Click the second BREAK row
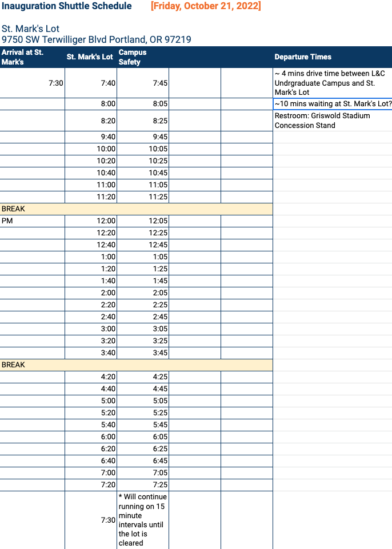This screenshot has height=549, width=392. pyautogui.click(x=136, y=365)
